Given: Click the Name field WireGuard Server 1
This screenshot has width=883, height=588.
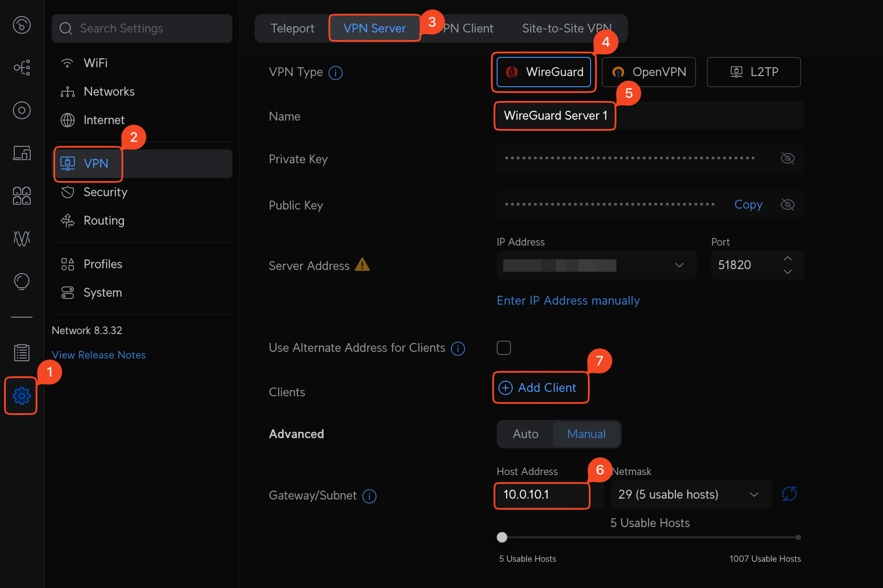Looking at the screenshot, I should pos(650,116).
